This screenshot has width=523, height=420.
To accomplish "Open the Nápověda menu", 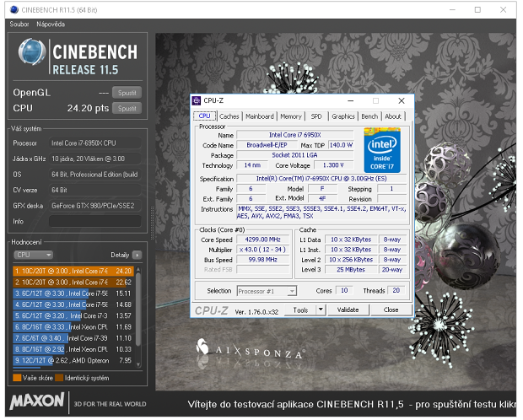I will pos(51,24).
